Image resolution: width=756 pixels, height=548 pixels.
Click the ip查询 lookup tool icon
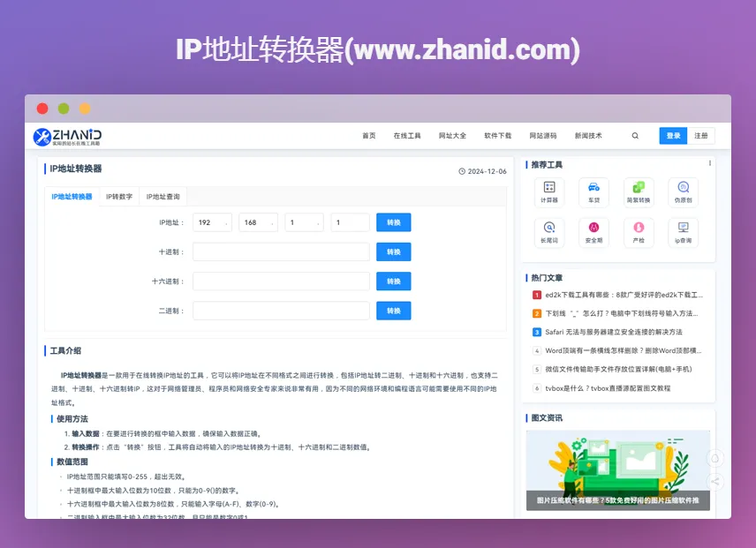tap(683, 232)
